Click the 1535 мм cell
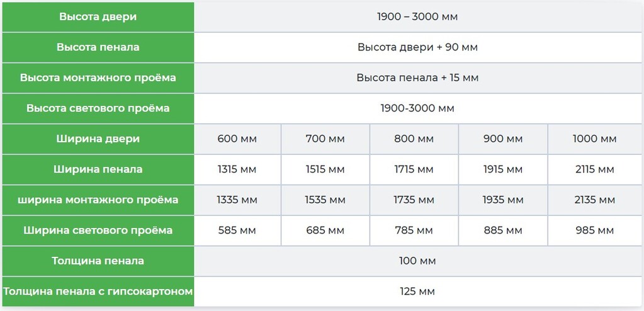644x311 pixels. pyautogui.click(x=325, y=200)
